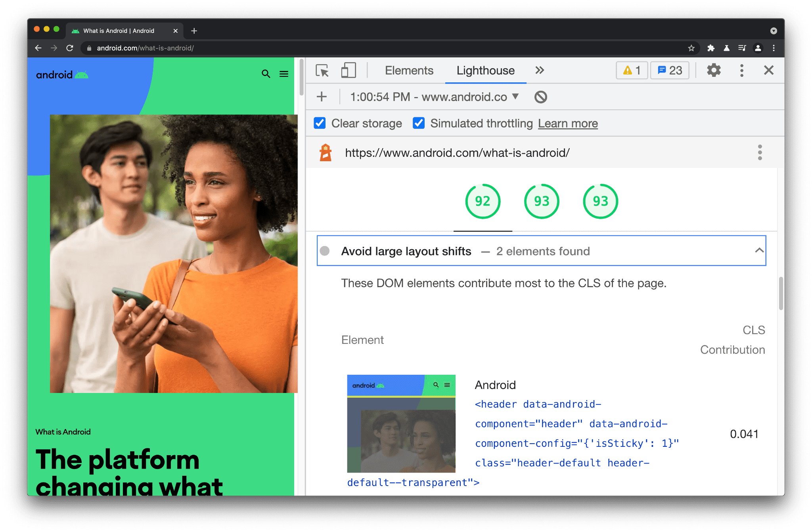This screenshot has width=812, height=532.
Task: Click the Lighthouse tab
Action: [x=485, y=69]
